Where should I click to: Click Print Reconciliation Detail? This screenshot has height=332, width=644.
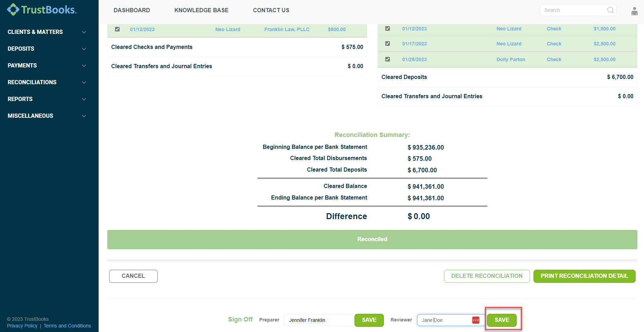pyautogui.click(x=585, y=276)
